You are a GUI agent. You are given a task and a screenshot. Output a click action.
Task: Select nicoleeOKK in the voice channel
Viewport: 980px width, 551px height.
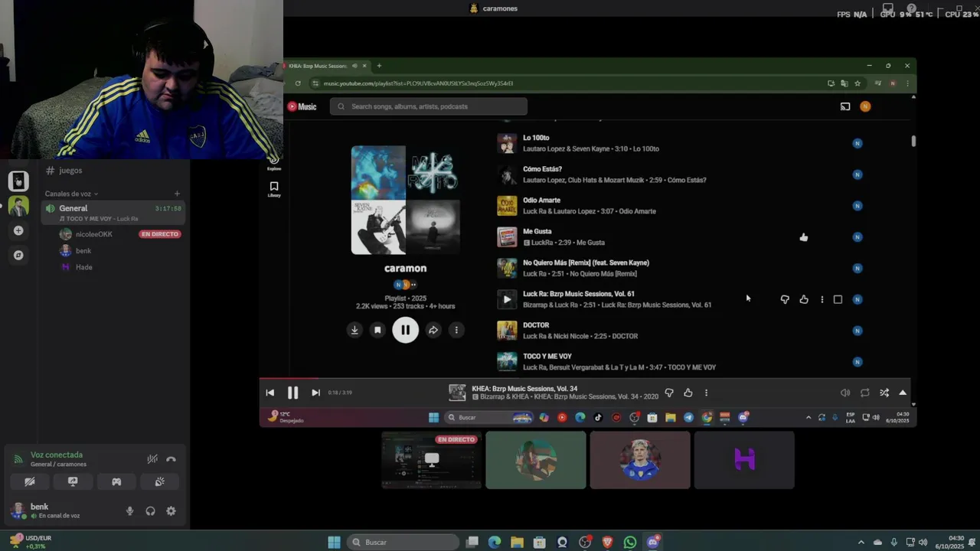pyautogui.click(x=93, y=234)
